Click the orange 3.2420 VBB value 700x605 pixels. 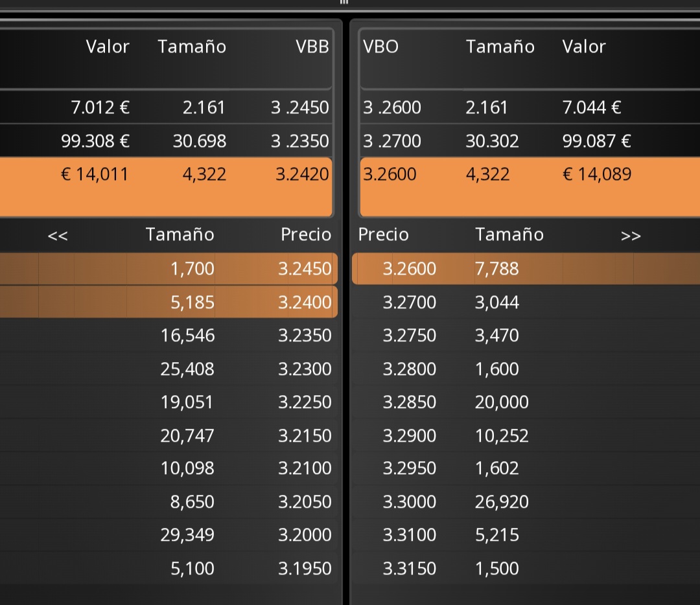[302, 174]
